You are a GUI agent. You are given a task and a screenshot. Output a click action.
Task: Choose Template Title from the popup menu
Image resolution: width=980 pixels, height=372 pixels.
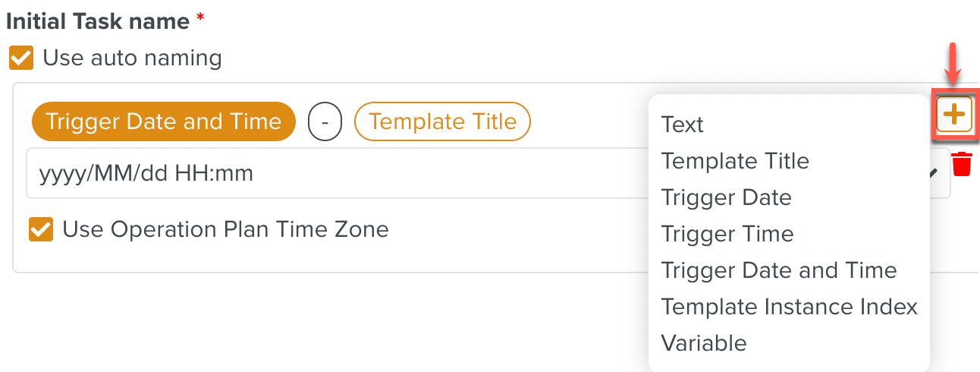735,161
